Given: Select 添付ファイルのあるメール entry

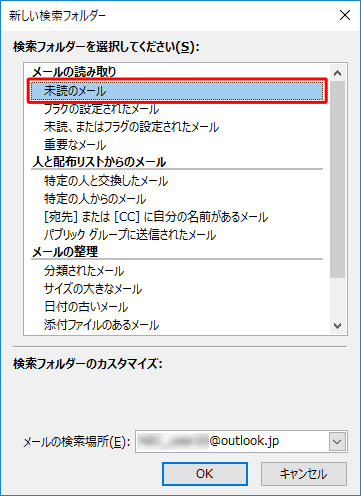Looking at the screenshot, I should pyautogui.click(x=177, y=325).
